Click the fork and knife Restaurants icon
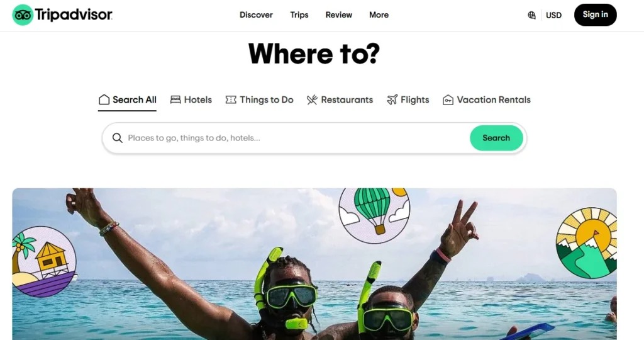Screen dimensions: 644x340 tap(312, 100)
